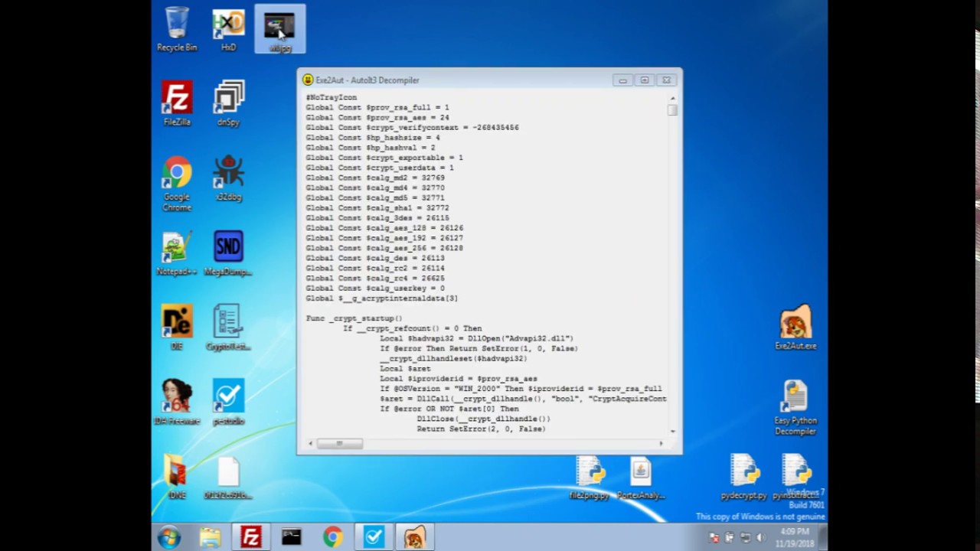Select the CryptoTester desktop icon
The height and width of the screenshot is (551, 980).
click(x=228, y=328)
